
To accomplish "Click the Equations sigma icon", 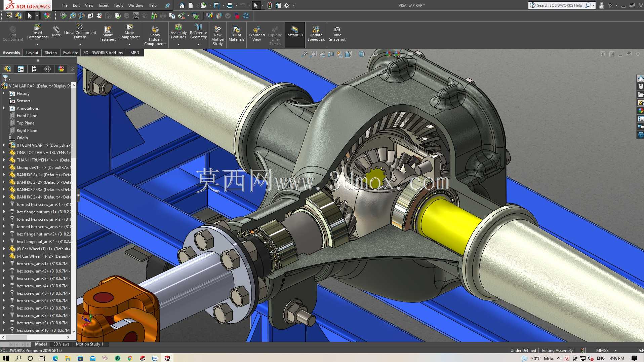I will click(x=136, y=15).
